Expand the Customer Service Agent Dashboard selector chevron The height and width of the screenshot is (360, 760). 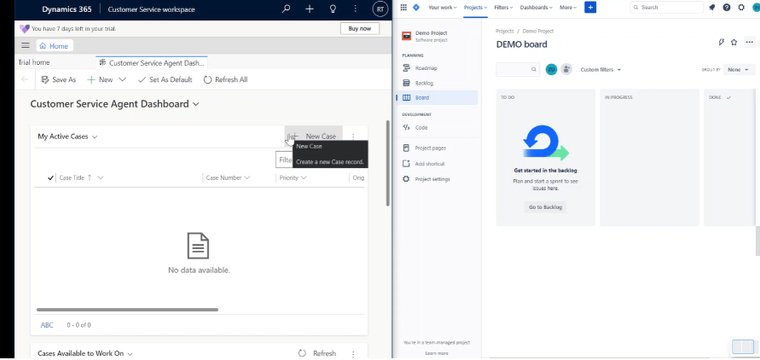(196, 104)
